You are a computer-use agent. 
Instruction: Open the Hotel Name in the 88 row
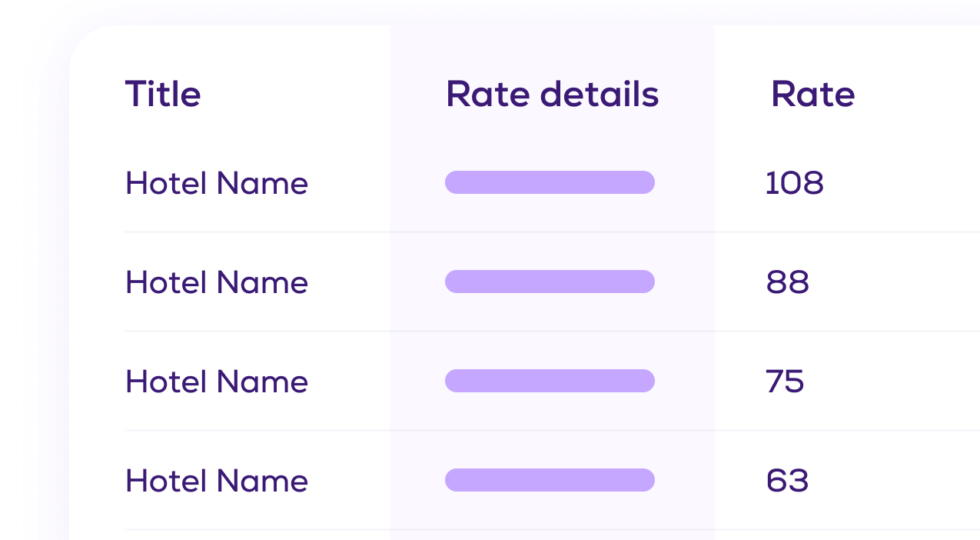216,282
